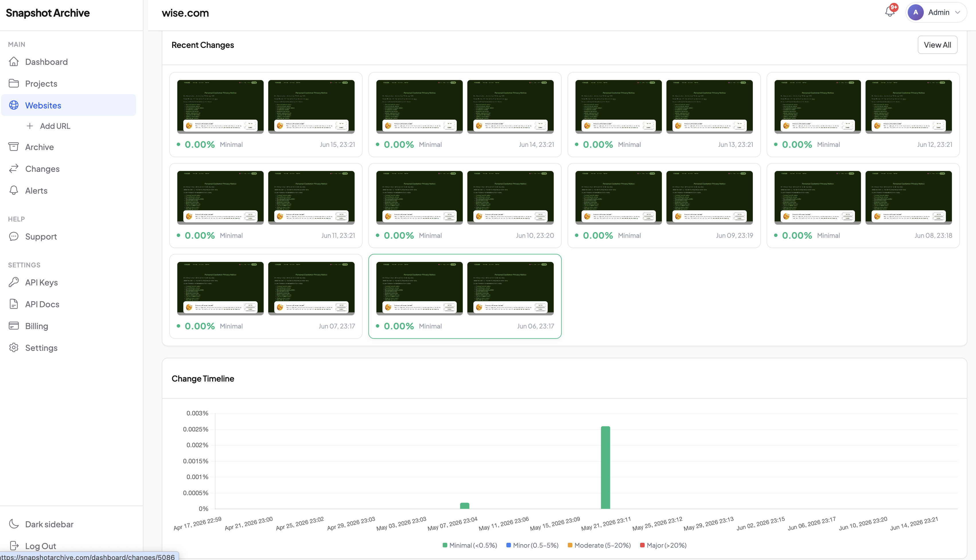
Task: Open the Jun 07, 23:17 change card
Action: 266,296
